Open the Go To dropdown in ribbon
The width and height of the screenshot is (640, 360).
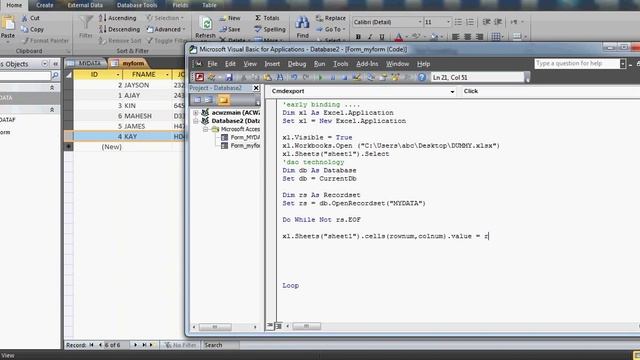coord(331,29)
